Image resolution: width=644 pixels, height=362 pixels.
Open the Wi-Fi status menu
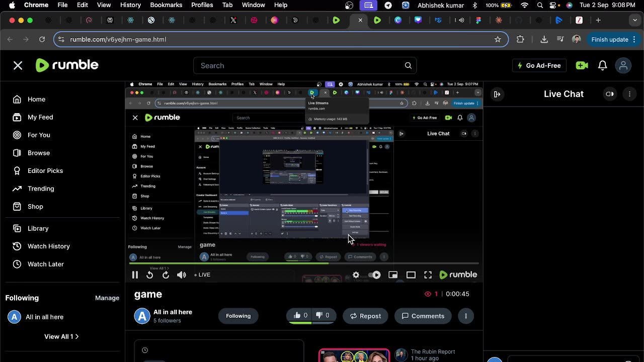pos(525,5)
